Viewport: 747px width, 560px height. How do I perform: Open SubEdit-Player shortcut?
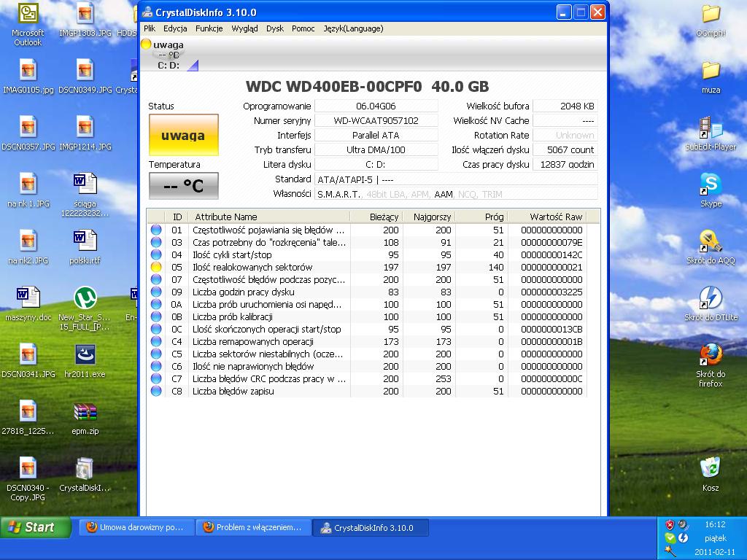pyautogui.click(x=711, y=133)
